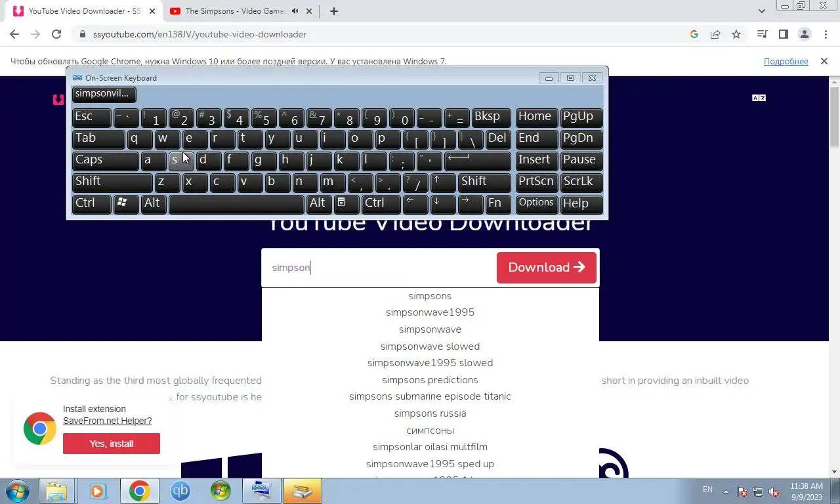Switch to The Simpsons Video Game tab
Screen dimensions: 840x504
pos(234,11)
